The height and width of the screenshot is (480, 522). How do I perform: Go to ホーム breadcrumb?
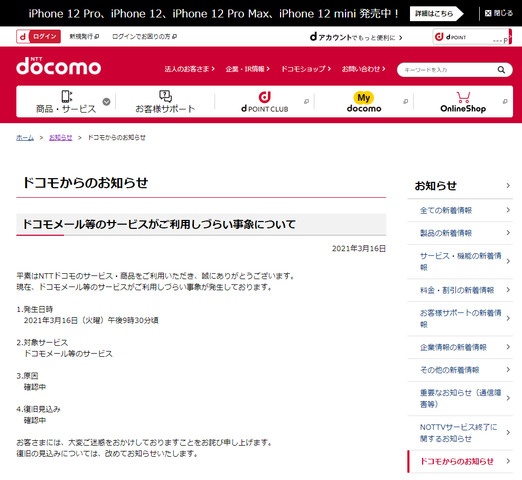[x=25, y=137]
